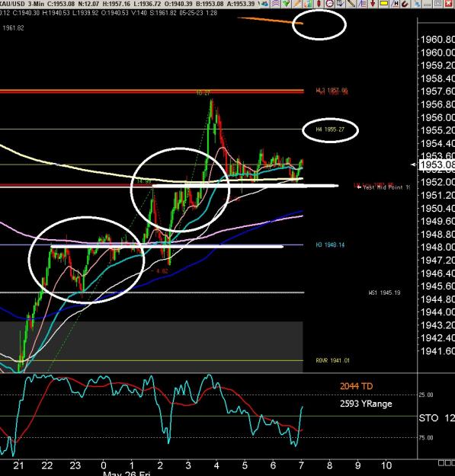Click the H3 1948.14 level label
The width and height of the screenshot is (455, 476).
[x=330, y=245]
